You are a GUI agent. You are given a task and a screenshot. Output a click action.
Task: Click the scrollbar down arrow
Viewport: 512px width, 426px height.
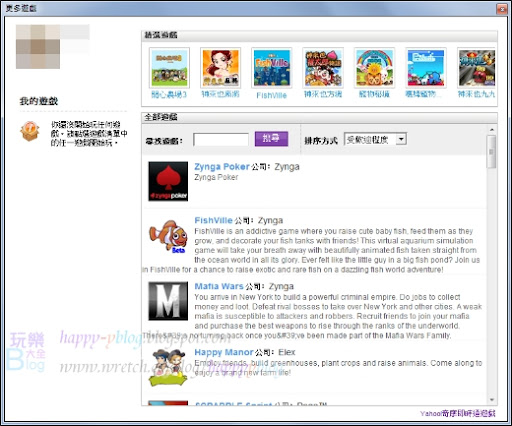tap(491, 400)
